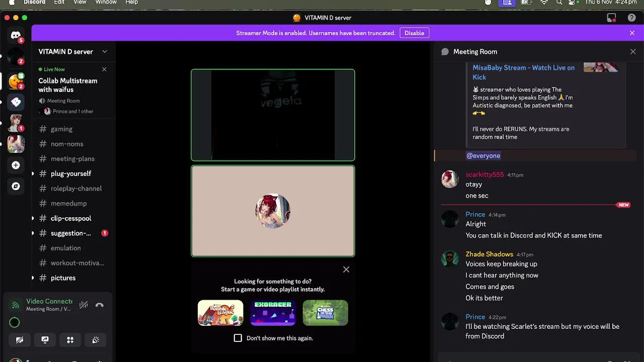Viewport: 644px width, 362px height.
Task: Open the activities launcher icon
Action: [70, 340]
